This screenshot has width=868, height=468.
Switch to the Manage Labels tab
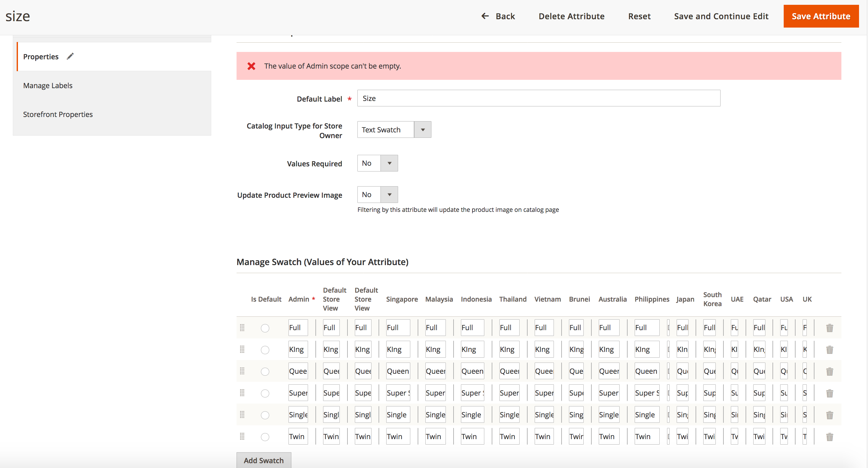tap(48, 86)
